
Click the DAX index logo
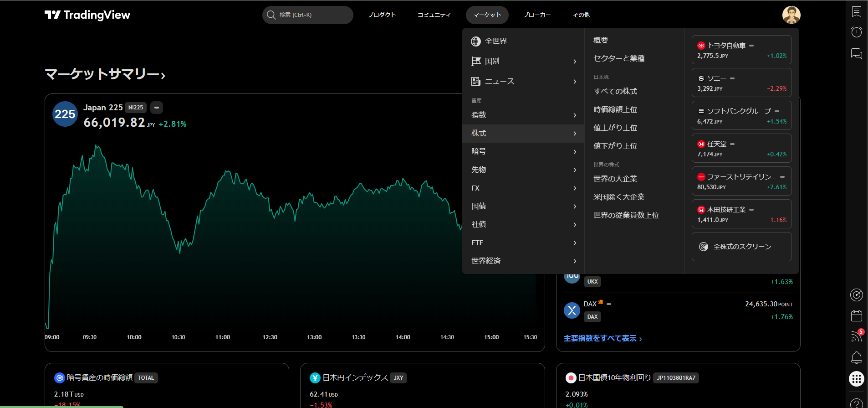point(572,310)
